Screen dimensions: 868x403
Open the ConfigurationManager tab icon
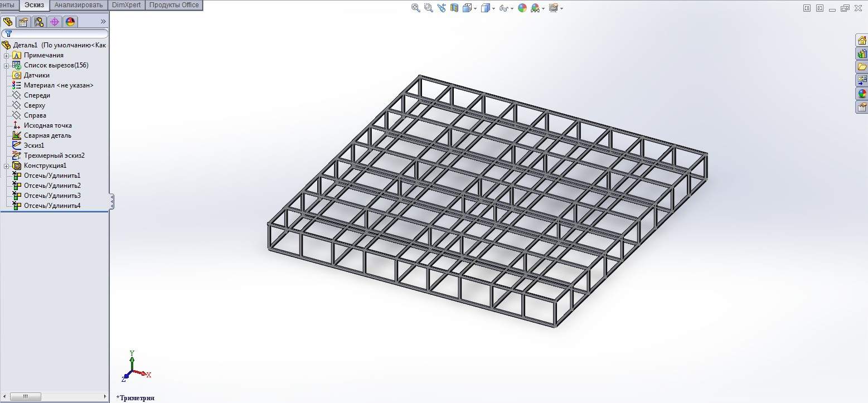point(38,22)
